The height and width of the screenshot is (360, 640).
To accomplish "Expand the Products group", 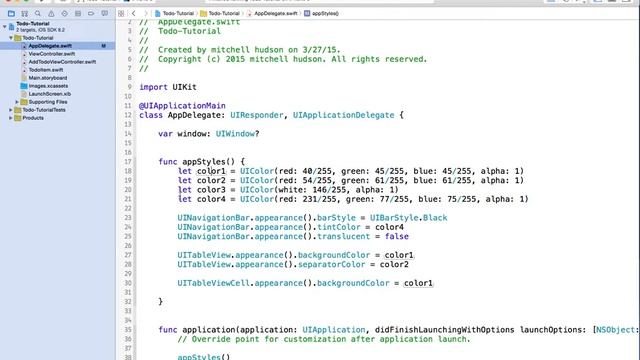I will [x=11, y=118].
